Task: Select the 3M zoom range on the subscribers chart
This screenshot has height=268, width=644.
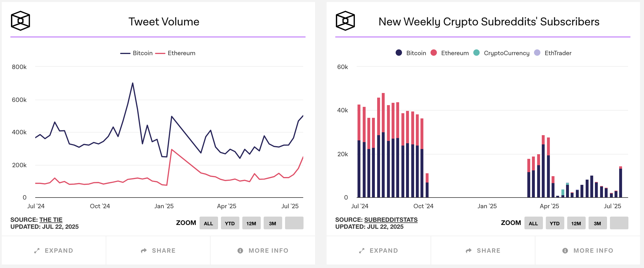Action: 598,223
